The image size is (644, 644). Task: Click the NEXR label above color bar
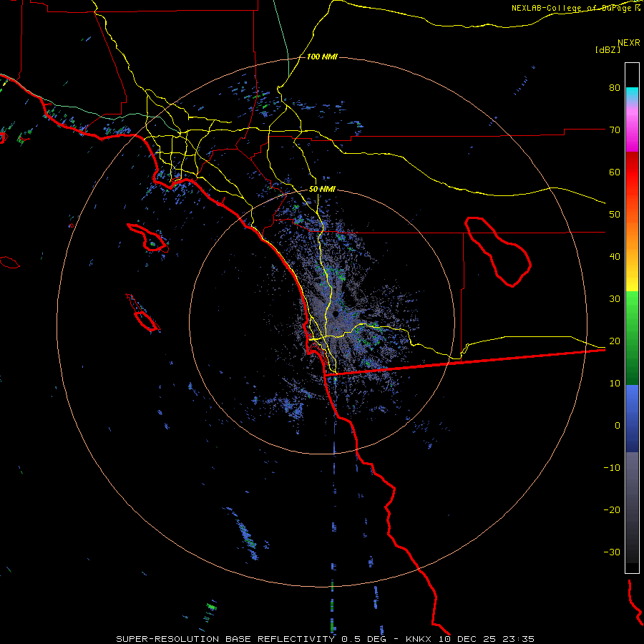[x=629, y=43]
